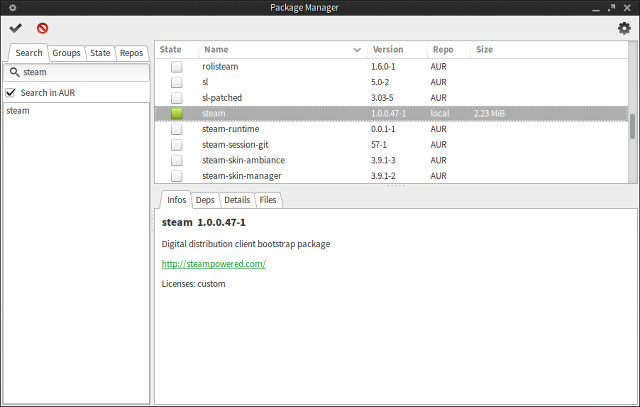The width and height of the screenshot is (640, 407).
Task: Click the steam 1.0.0.47-1 heading
Action: click(203, 223)
